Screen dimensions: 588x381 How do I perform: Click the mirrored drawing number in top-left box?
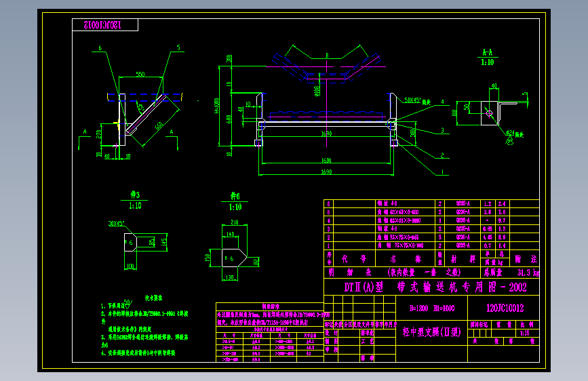[x=102, y=25]
